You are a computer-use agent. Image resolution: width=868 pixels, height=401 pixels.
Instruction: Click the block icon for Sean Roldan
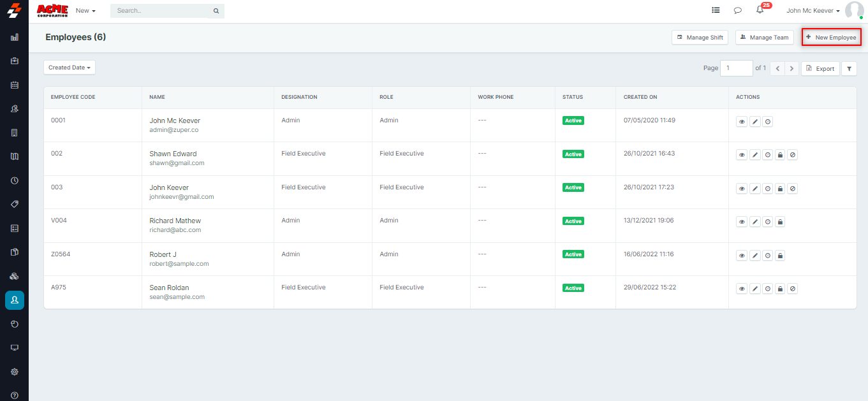(793, 289)
